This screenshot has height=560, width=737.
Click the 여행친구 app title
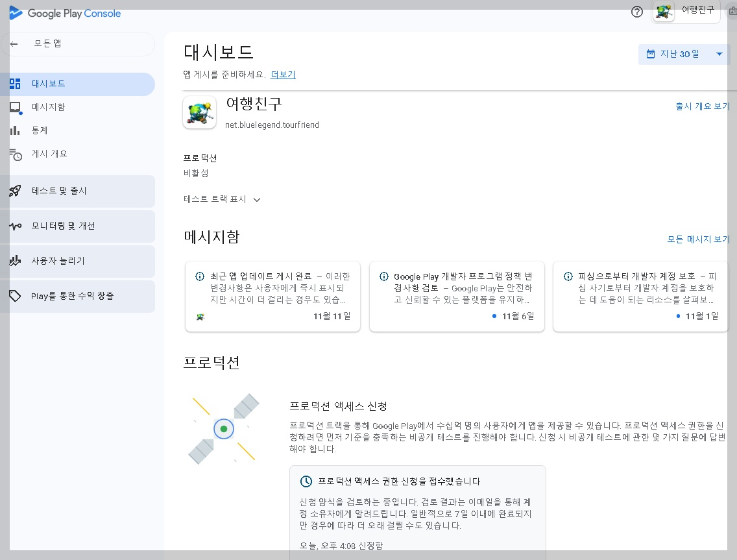coord(254,103)
